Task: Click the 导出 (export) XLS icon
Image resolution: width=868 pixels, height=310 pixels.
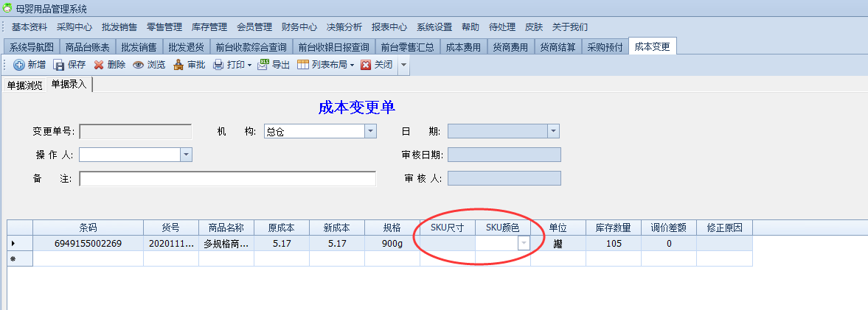Action: click(x=263, y=65)
